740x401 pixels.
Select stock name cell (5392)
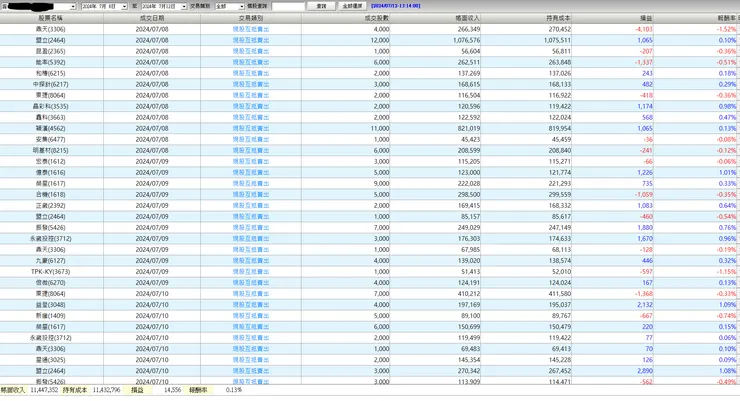pos(50,62)
